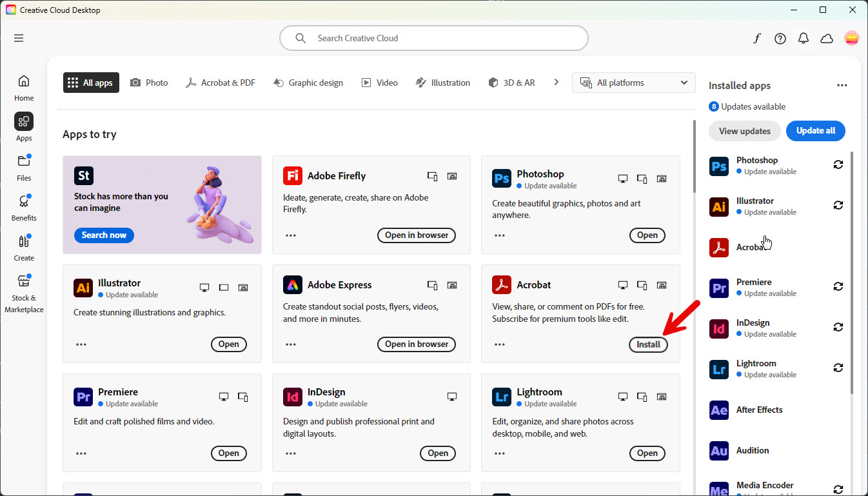Click Open in browser for Adobe Express
Image resolution: width=868 pixels, height=496 pixels.
click(x=417, y=344)
